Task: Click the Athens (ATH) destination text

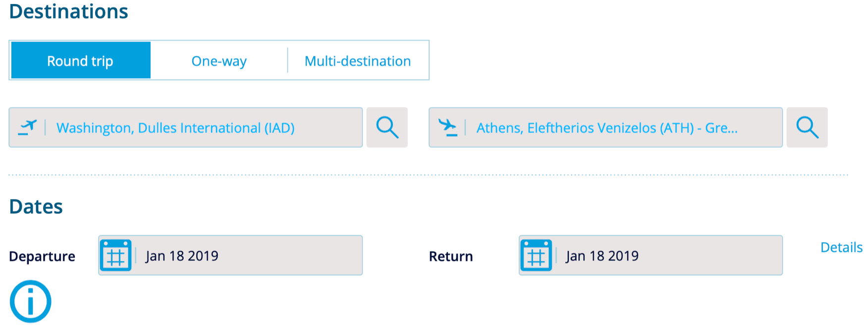Action: [607, 128]
